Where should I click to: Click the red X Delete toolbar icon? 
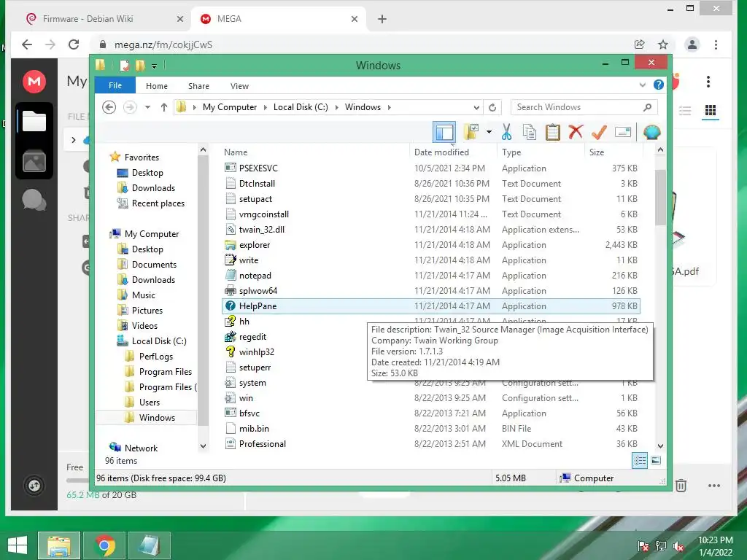[576, 131]
